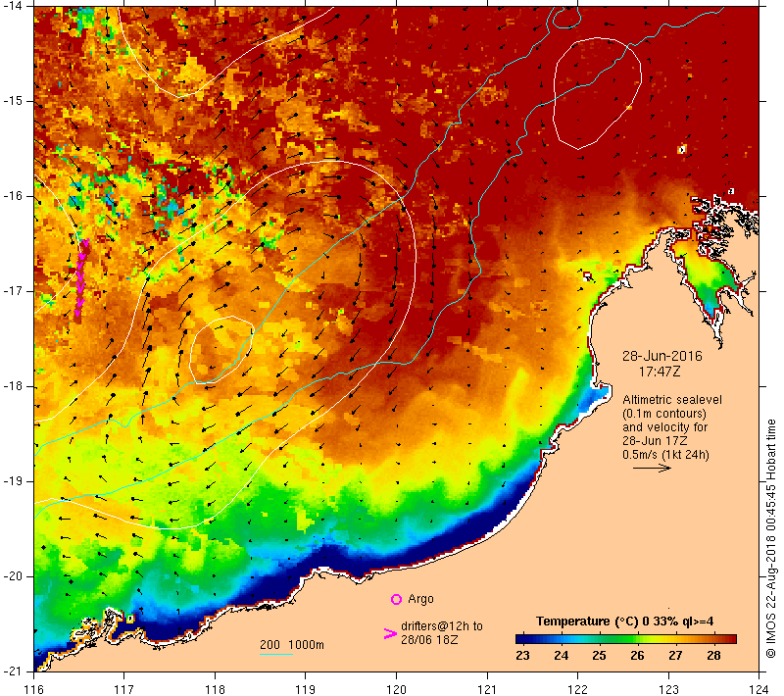Viewport: 784px width, 696px height.
Task: Click the colorbar tick label '25'
Action: [599, 656]
